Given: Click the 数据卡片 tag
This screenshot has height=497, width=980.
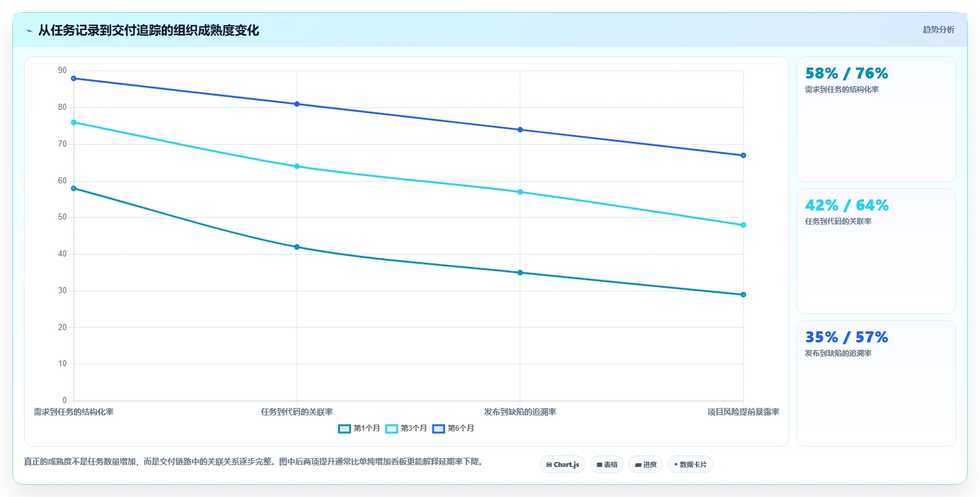Looking at the screenshot, I should pos(690,464).
